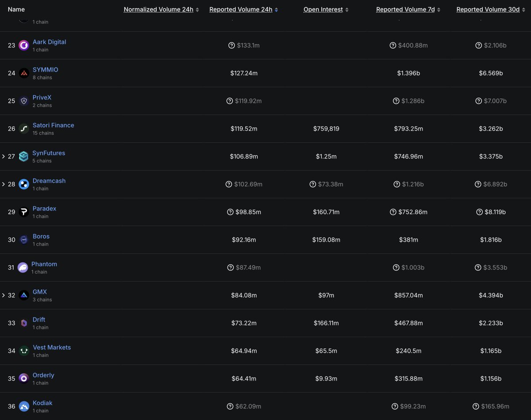
Task: Click help icon beside Aark Digital $400.88m 7d volume
Action: point(392,46)
